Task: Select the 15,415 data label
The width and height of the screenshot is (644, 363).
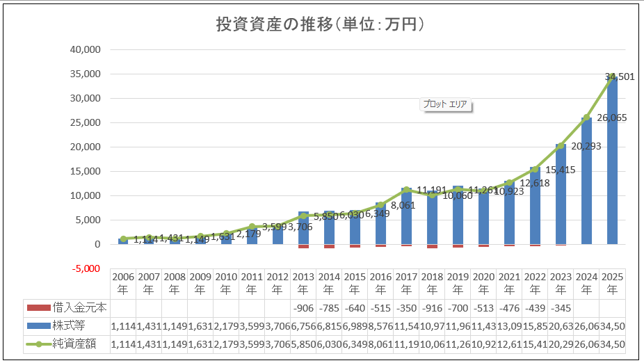Action: [561, 170]
